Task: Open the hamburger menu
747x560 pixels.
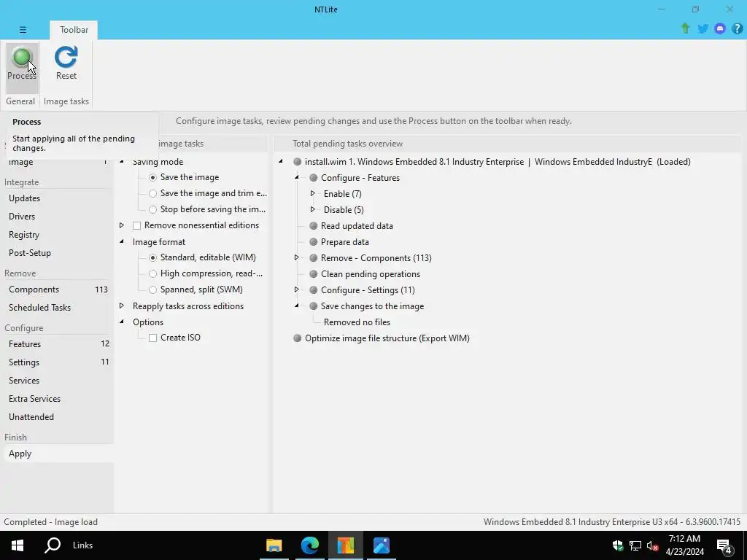Action: pyautogui.click(x=23, y=29)
